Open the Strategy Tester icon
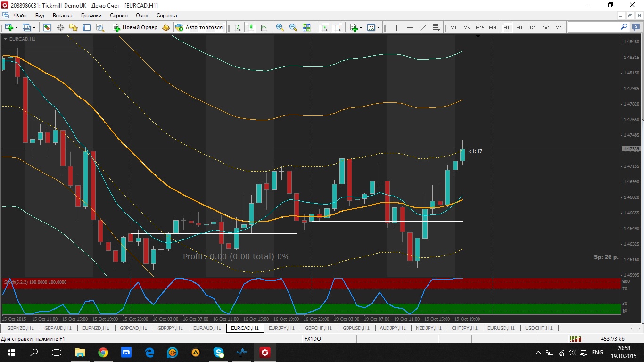The width and height of the screenshot is (644, 362). click(x=100, y=27)
